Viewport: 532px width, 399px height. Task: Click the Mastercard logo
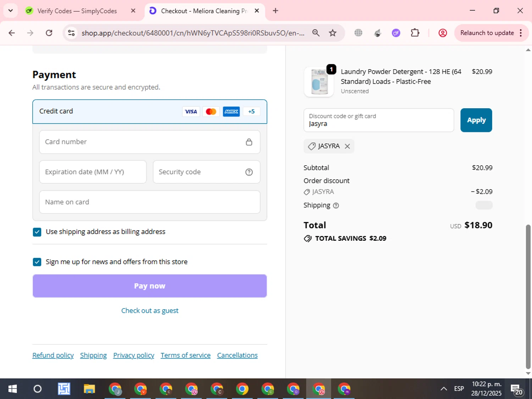coord(211,111)
